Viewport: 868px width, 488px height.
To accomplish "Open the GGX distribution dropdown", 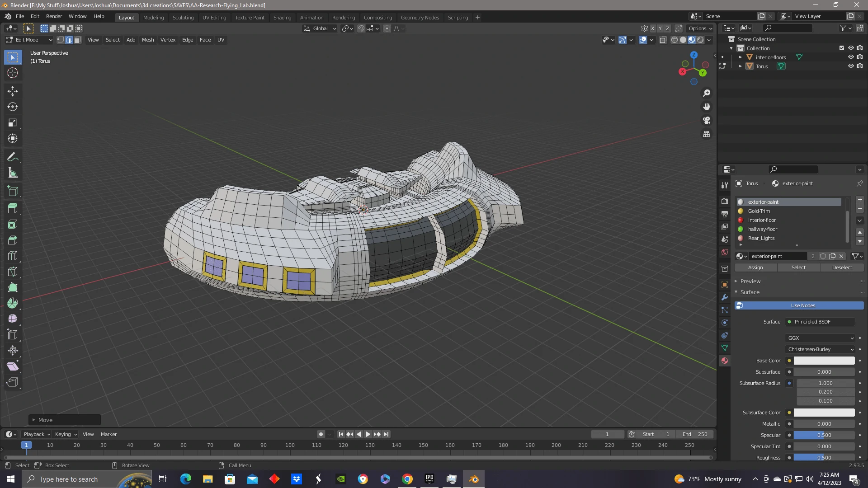I will pyautogui.click(x=821, y=338).
